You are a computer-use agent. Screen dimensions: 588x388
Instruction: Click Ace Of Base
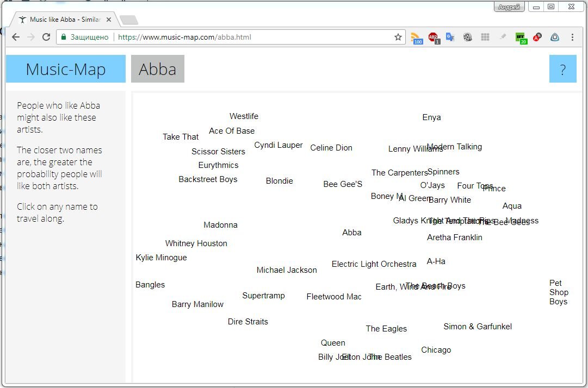tap(232, 131)
